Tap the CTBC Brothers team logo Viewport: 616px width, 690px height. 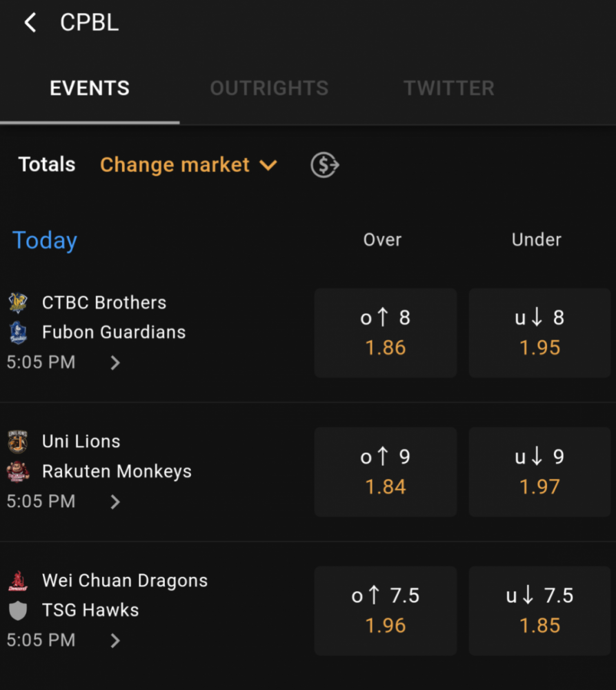click(x=18, y=303)
